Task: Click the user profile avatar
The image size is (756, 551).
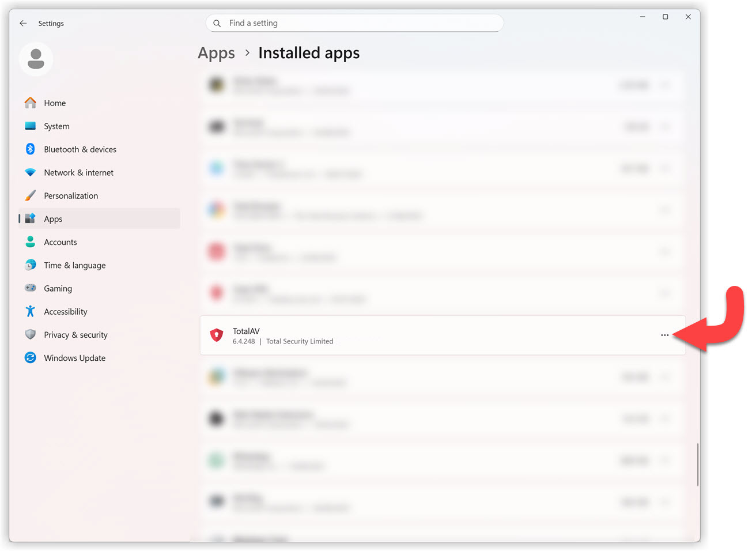Action: tap(36, 59)
